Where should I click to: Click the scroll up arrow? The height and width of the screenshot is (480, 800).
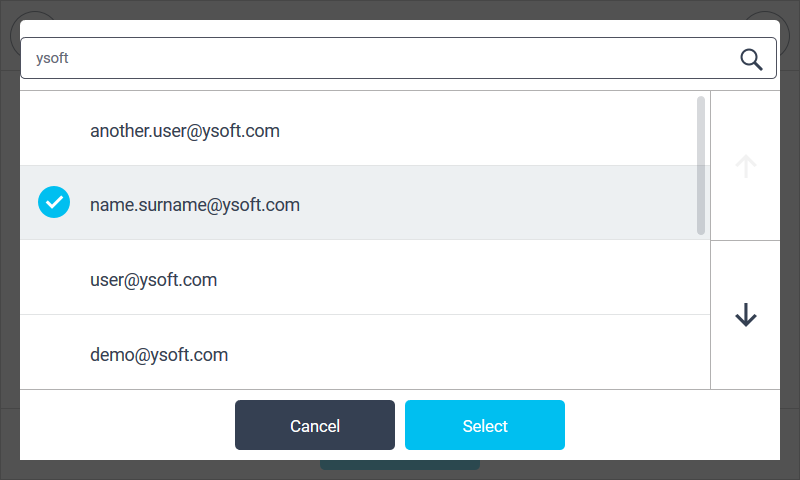click(x=745, y=166)
